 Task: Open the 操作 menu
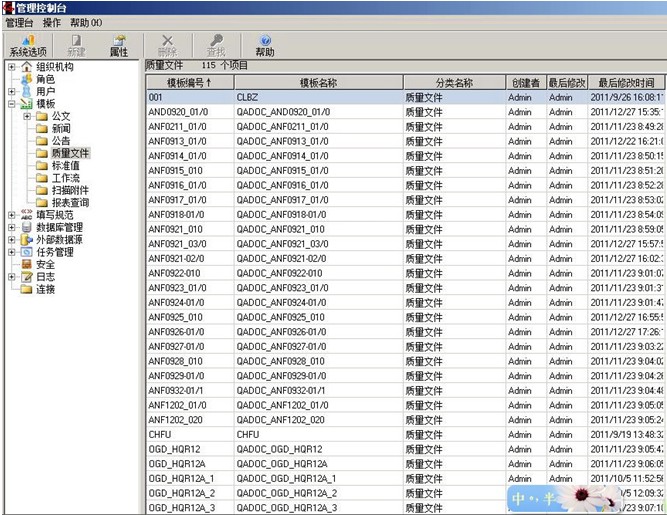pos(52,22)
